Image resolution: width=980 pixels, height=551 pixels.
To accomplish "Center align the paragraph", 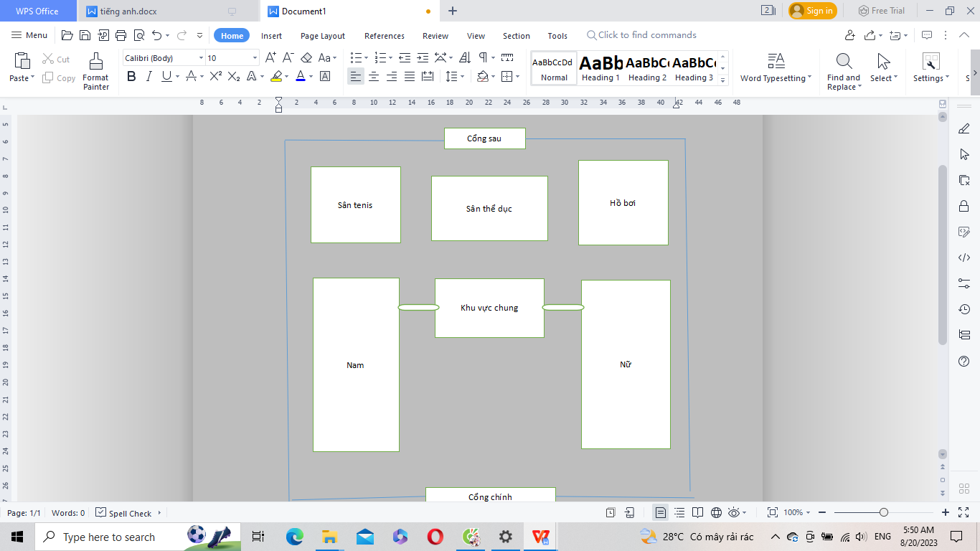I will click(x=374, y=77).
